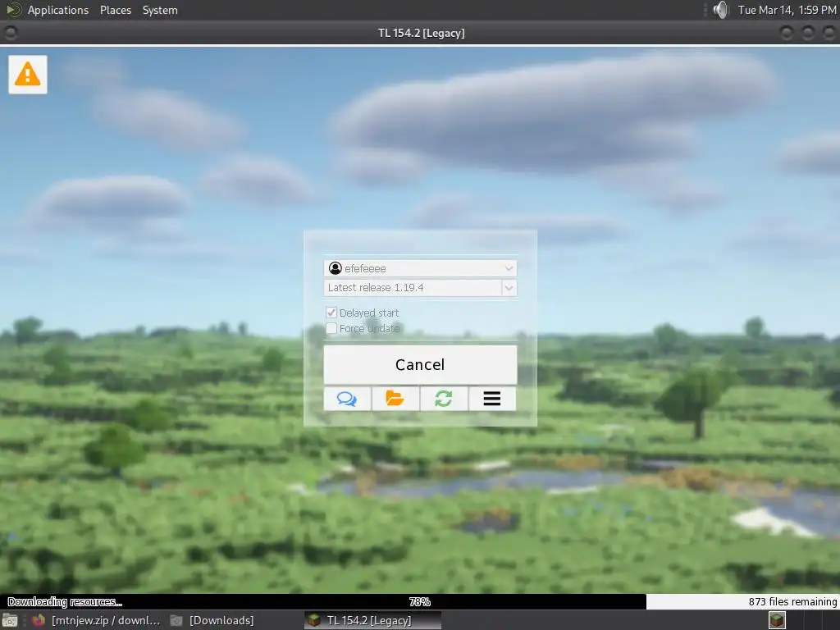Screen dimensions: 840x630
Task: Cancel the download with Cancel button
Action: tap(420, 364)
